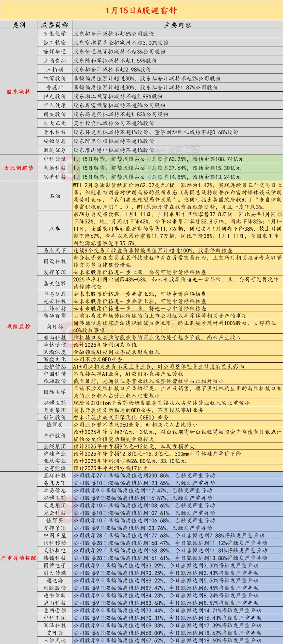The image size is (283, 644).
Task: Select stock name 哈焊华通
Action: [x=55, y=52]
